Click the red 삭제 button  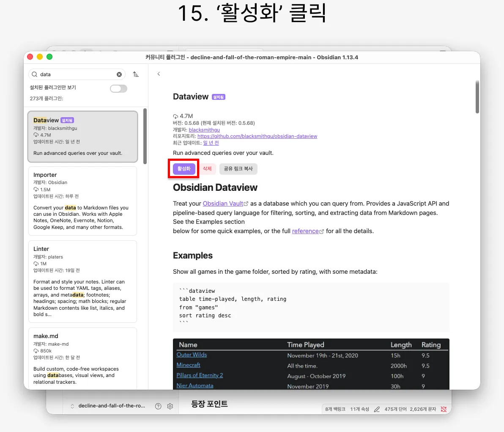click(207, 168)
